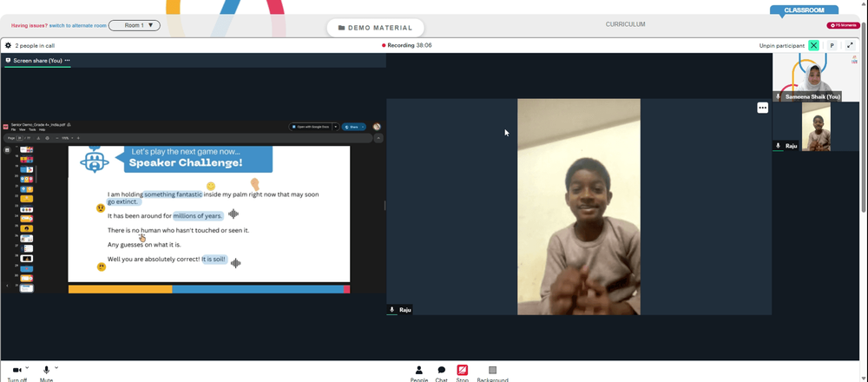This screenshot has width=868, height=382.
Task: Mute the microphone
Action: coord(47,373)
